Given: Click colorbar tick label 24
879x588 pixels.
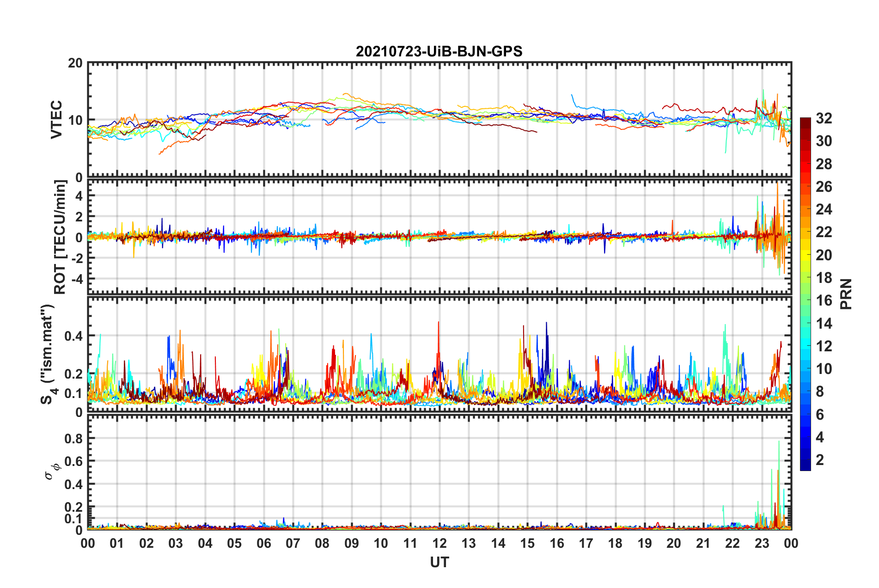Looking at the screenshot, I should click(824, 209).
